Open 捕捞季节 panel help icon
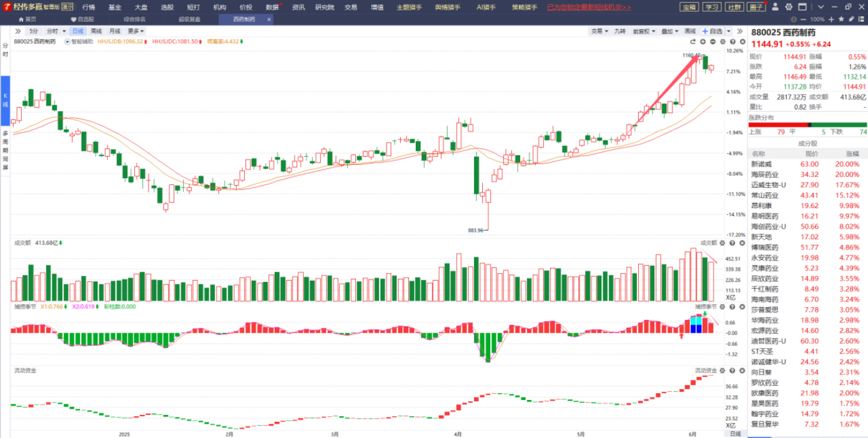 point(732,306)
